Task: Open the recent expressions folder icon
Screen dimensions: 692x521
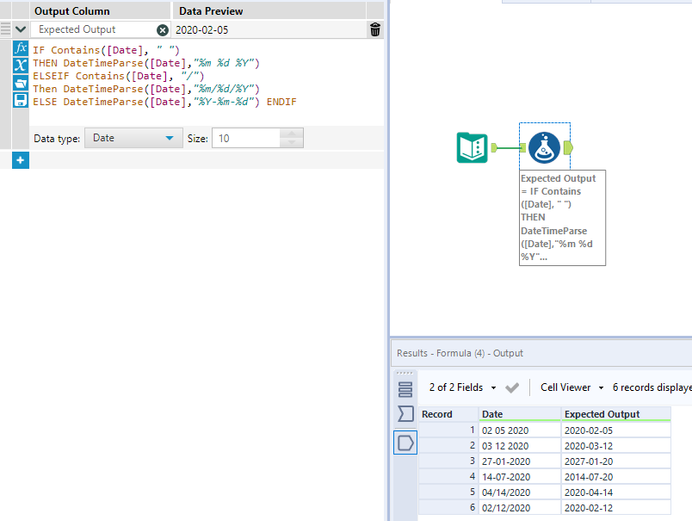Action: (x=20, y=83)
